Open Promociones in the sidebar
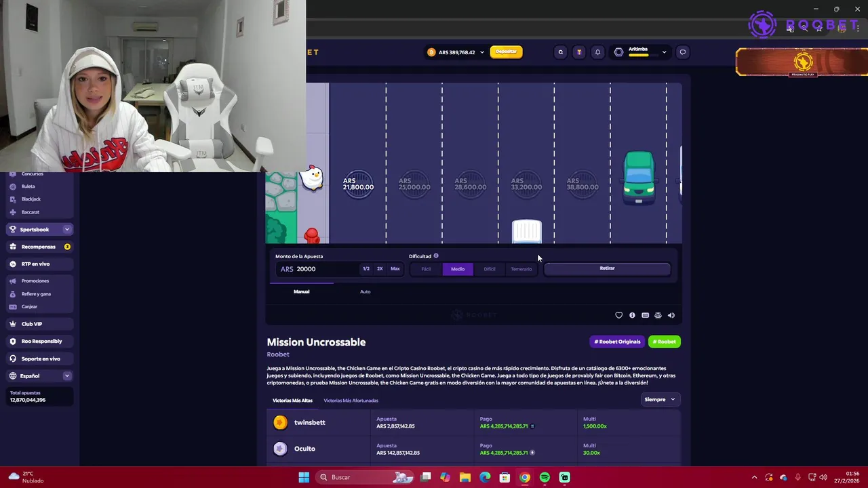Screen dimensions: 868x488 click(x=35, y=281)
